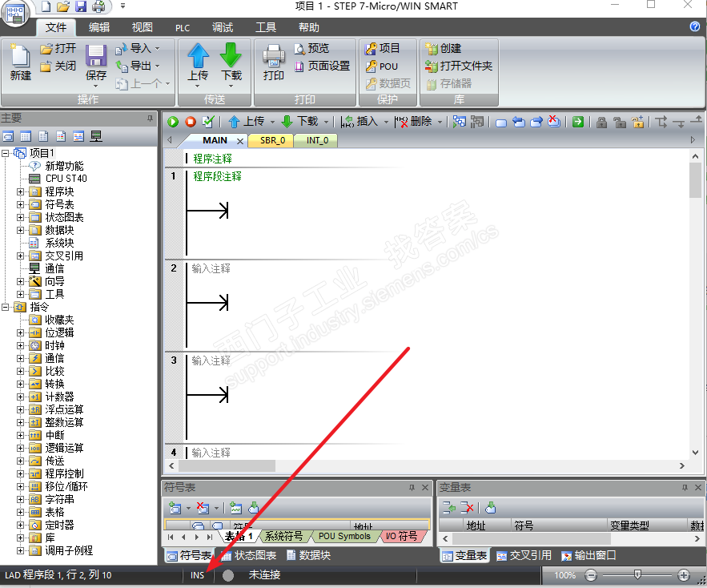
Task: Click the 关闭 button in ribbon
Action: click(x=58, y=66)
